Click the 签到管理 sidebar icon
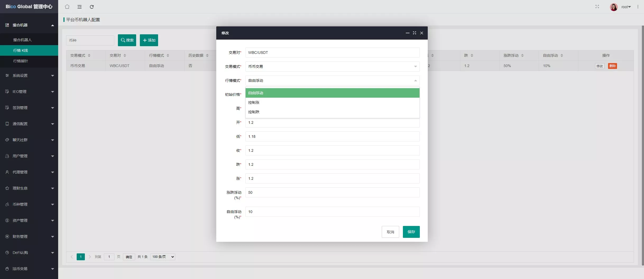Viewport: 644px width, 279px height. coord(7,108)
